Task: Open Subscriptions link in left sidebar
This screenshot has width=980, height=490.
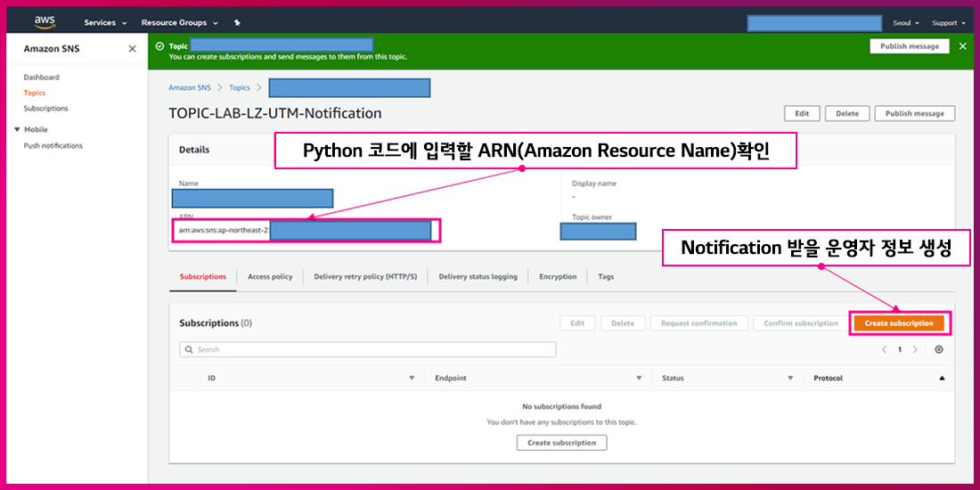Action: [x=45, y=109]
